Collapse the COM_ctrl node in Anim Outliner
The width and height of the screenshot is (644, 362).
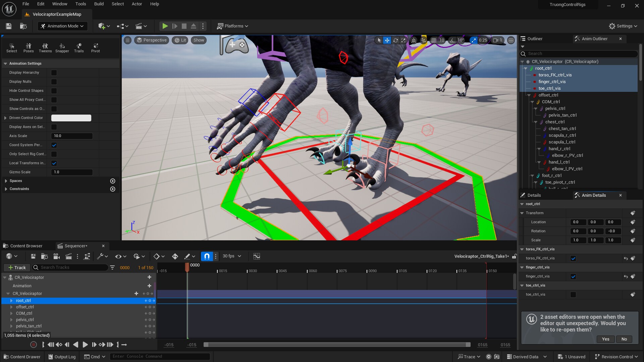(532, 102)
